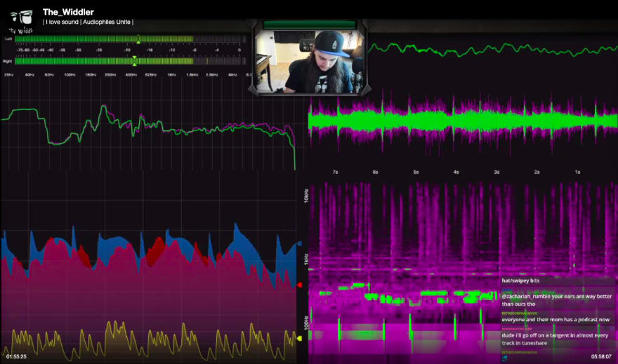Click the yellow marker beside the yellow waveform
The image size is (618, 364).
pyautogui.click(x=299, y=338)
